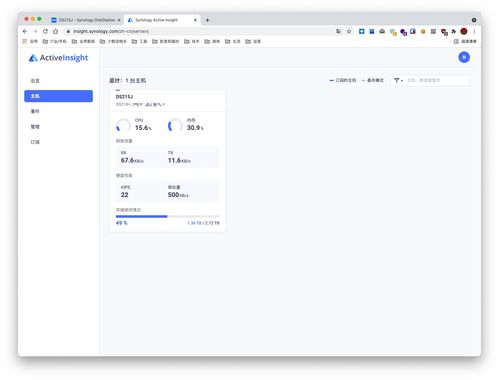Viewport: 499px width, 380px height.
Task: Switch to the DS215J DiskStation tab
Action: [x=86, y=20]
